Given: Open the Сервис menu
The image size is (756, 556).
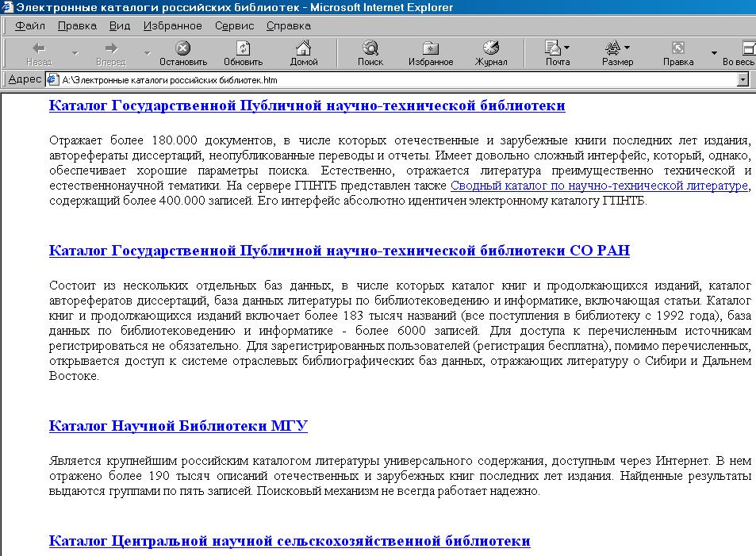Looking at the screenshot, I should [234, 25].
